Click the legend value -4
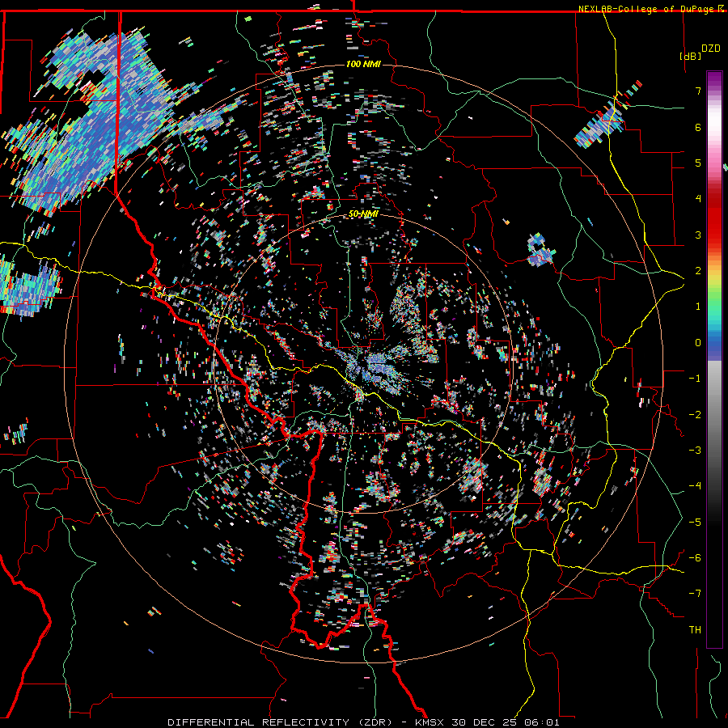 (695, 485)
